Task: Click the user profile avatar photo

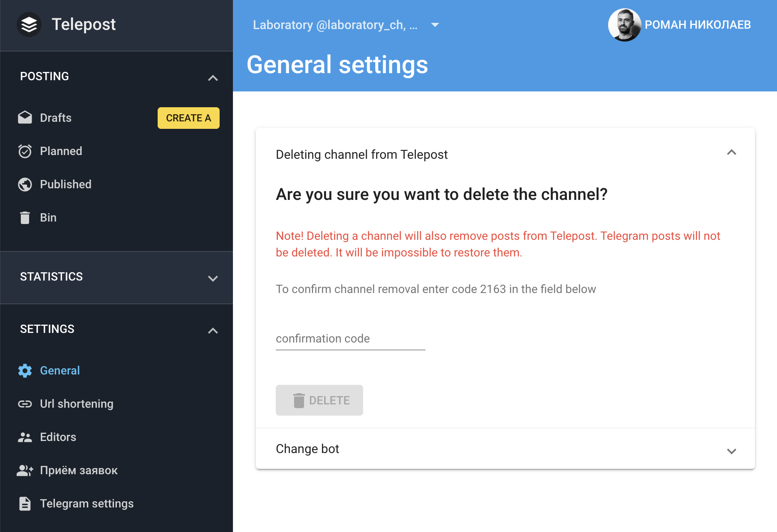Action: point(624,25)
